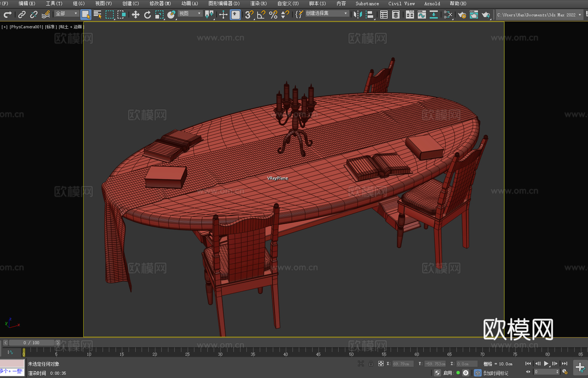Click the Edit Named Selection Sets icon
Viewport: 588px width, 378px height.
(299, 14)
